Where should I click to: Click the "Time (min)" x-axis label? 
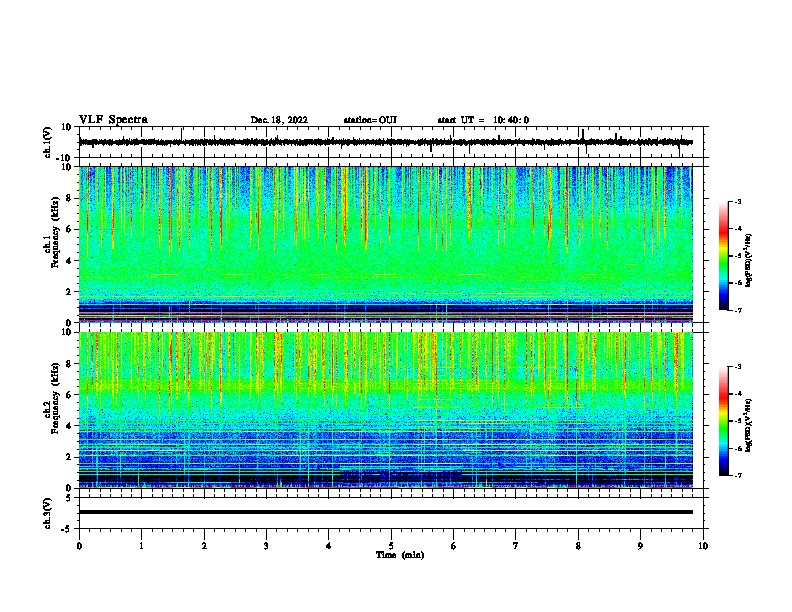[400, 555]
